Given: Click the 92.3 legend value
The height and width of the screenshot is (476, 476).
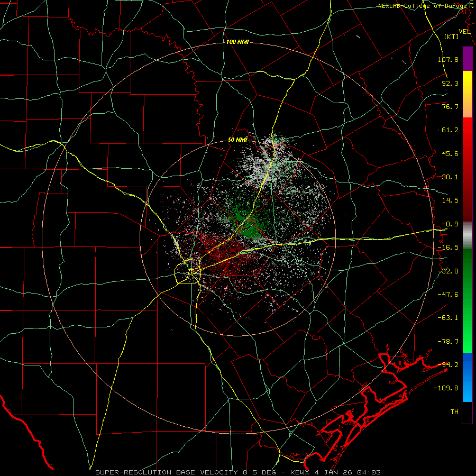Looking at the screenshot, I should pyautogui.click(x=450, y=83).
